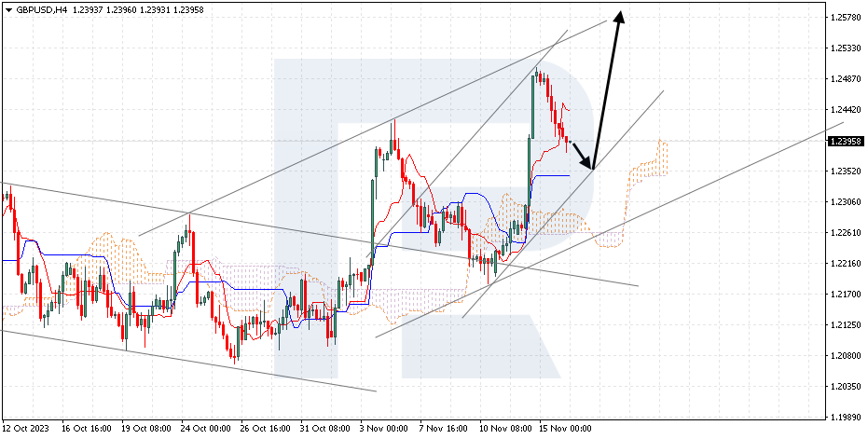Viewport: 868px width, 439px height.
Task: Click the 3 Nov 00:00 time label
Action: click(x=384, y=429)
